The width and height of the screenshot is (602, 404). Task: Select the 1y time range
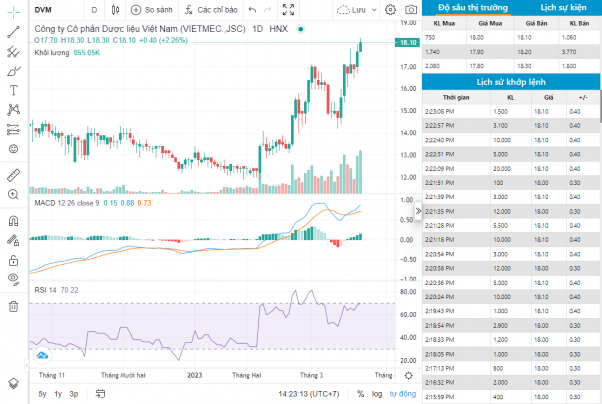pyautogui.click(x=58, y=394)
